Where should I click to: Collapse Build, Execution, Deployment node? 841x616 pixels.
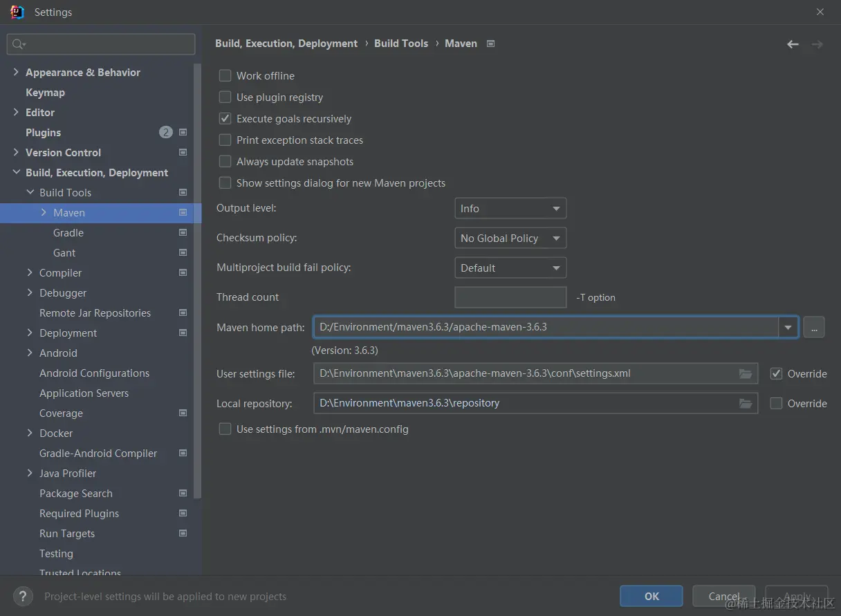[16, 172]
